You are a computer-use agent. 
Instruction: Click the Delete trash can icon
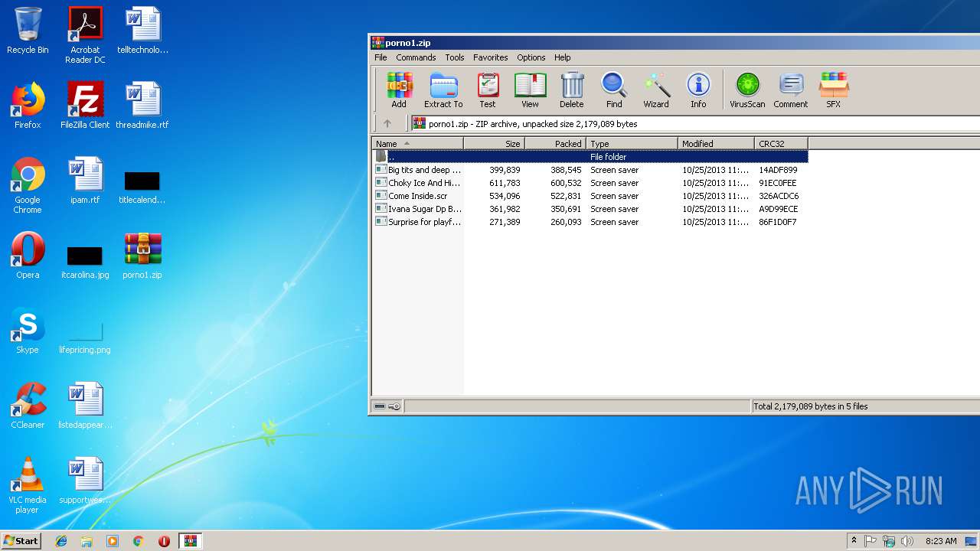(x=571, y=90)
